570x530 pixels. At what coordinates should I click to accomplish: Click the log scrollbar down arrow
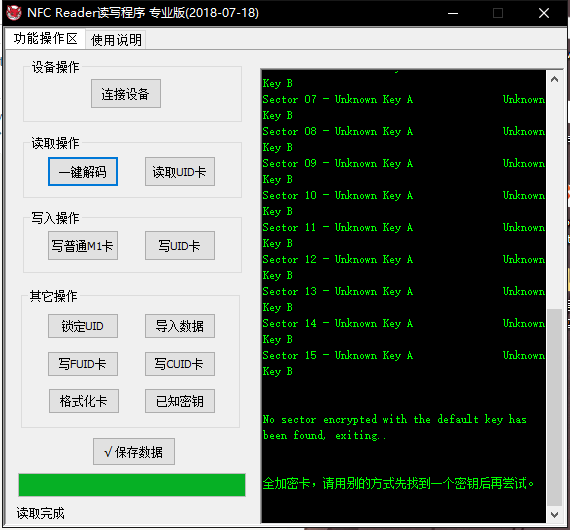tap(554, 514)
